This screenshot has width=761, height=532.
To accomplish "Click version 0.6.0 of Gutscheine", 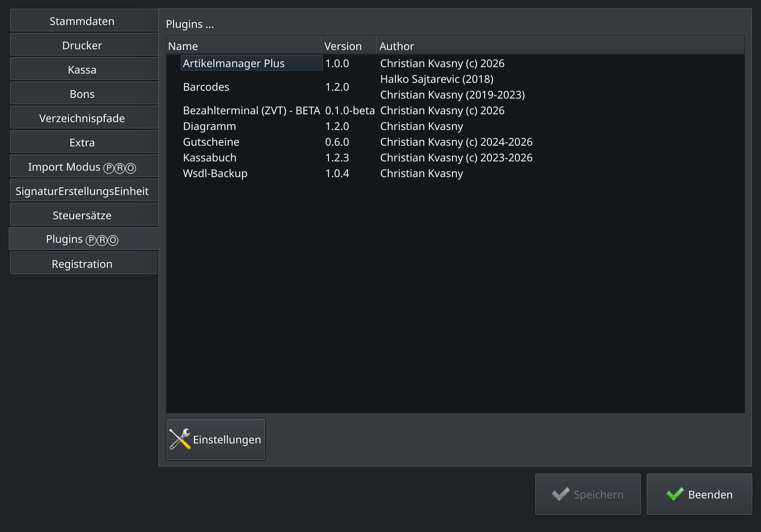I will [337, 142].
